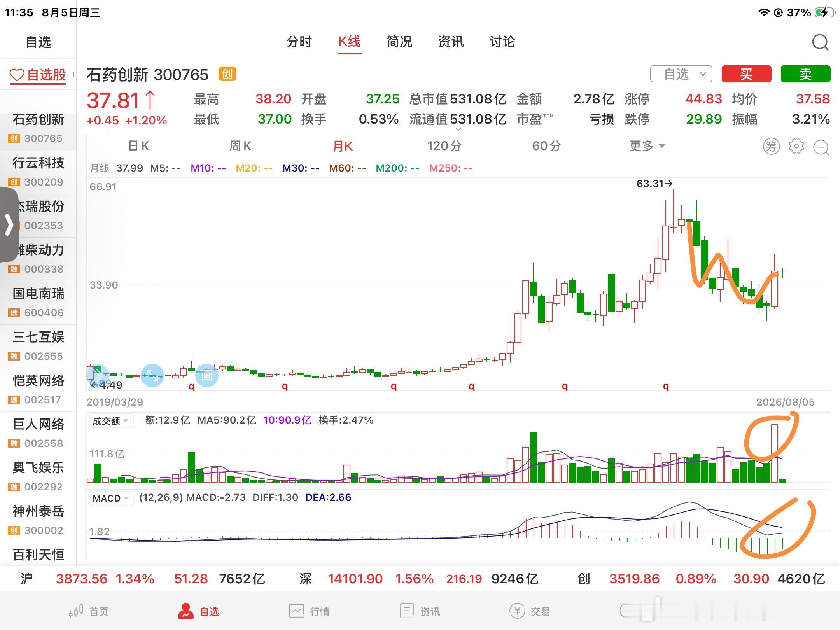Viewport: 840px width, 630px height.
Task: Open 首页 in bottom navigation
Action: pyautogui.click(x=89, y=611)
